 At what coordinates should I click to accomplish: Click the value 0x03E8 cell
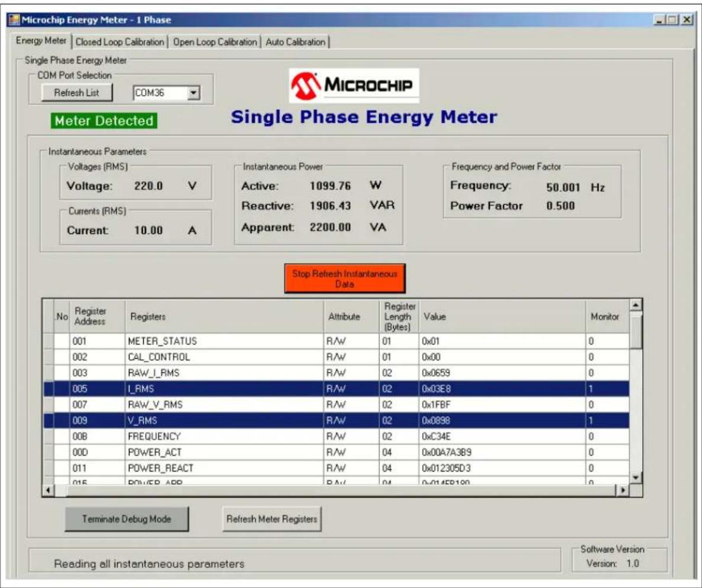(502, 389)
